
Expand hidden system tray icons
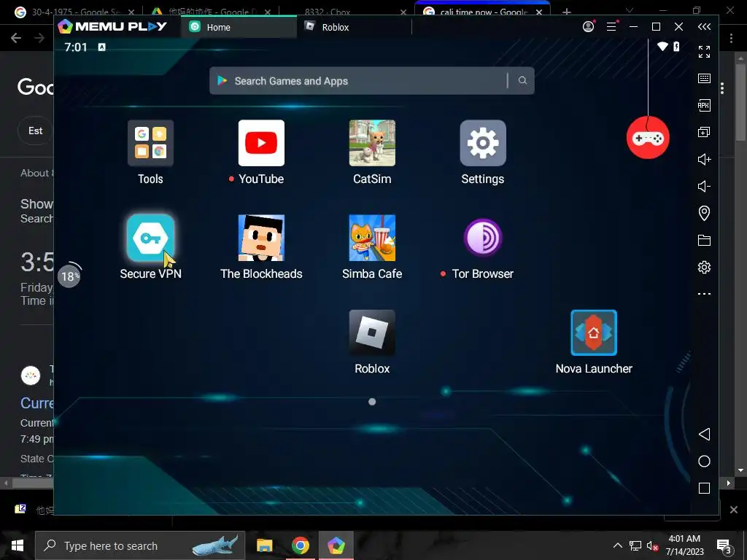point(617,545)
